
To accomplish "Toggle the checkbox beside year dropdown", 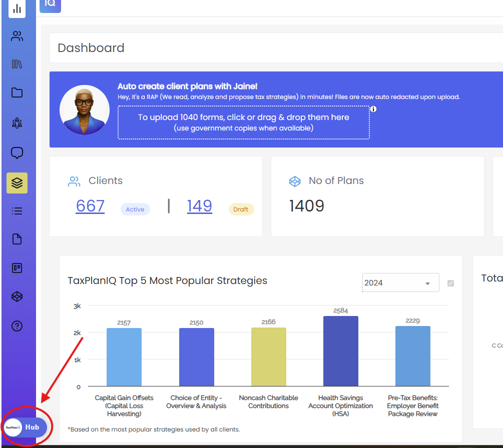I will [x=451, y=283].
